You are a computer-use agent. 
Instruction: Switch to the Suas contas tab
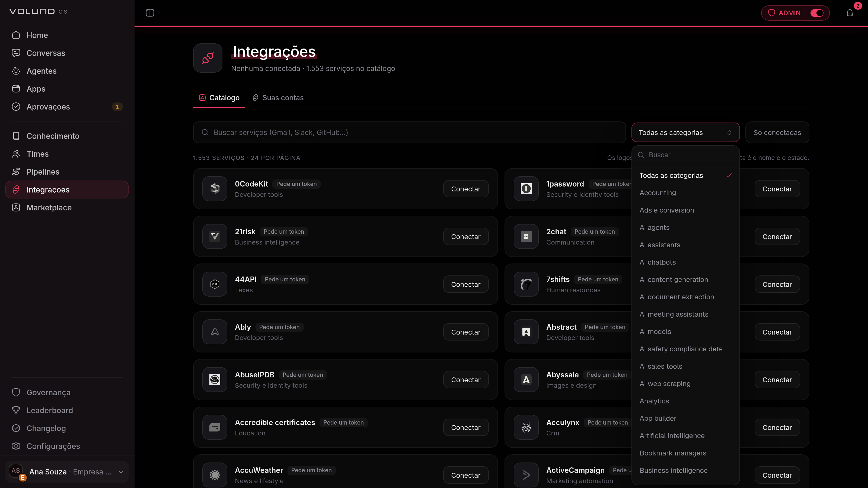pos(278,98)
